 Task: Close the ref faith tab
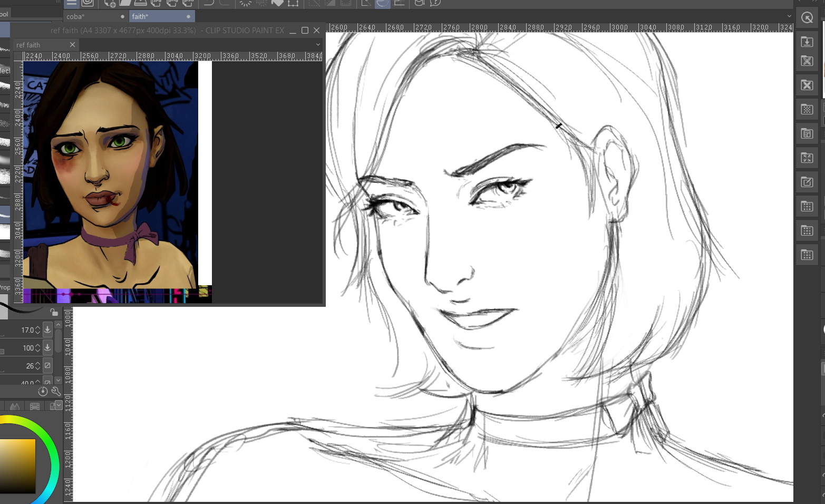click(x=73, y=45)
